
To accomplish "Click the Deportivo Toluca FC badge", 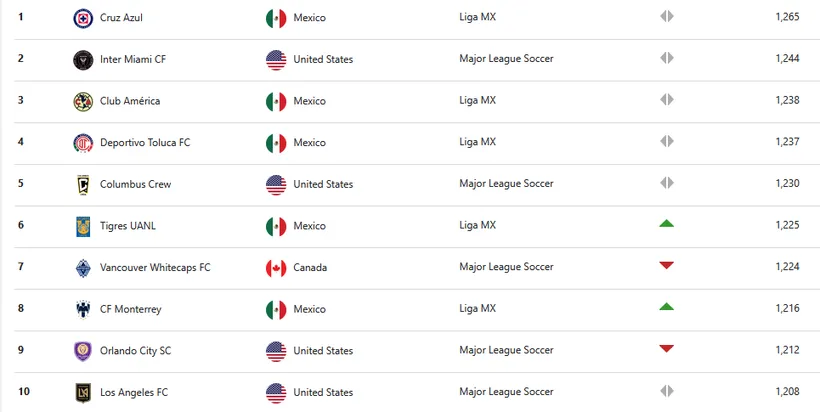I will pyautogui.click(x=83, y=143).
